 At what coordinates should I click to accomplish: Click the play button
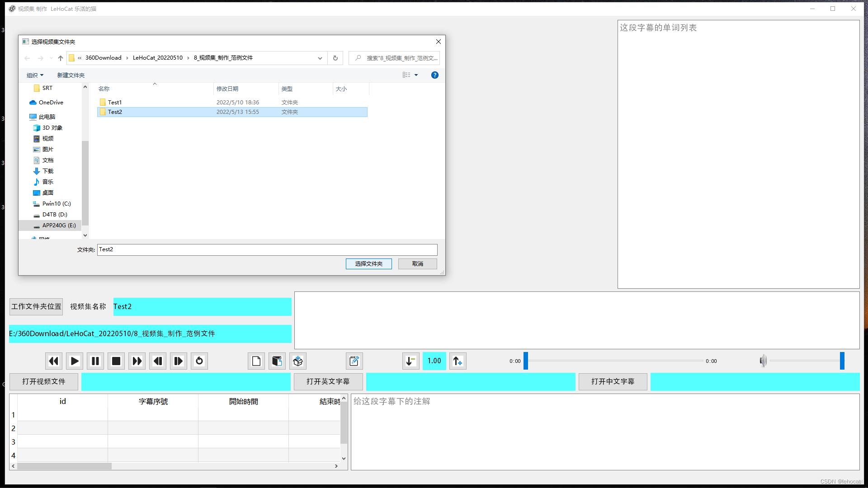click(75, 361)
